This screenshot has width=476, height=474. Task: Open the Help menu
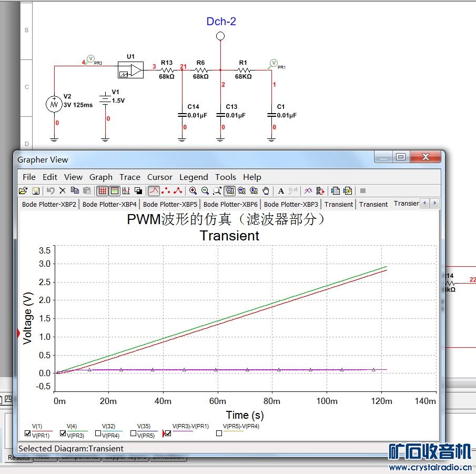click(252, 177)
